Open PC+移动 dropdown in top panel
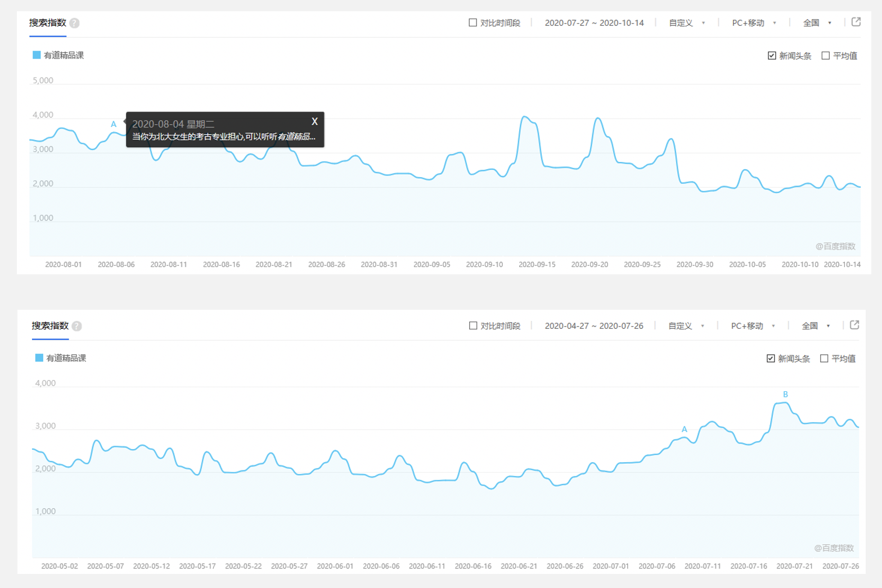The width and height of the screenshot is (882, 588). (x=754, y=23)
